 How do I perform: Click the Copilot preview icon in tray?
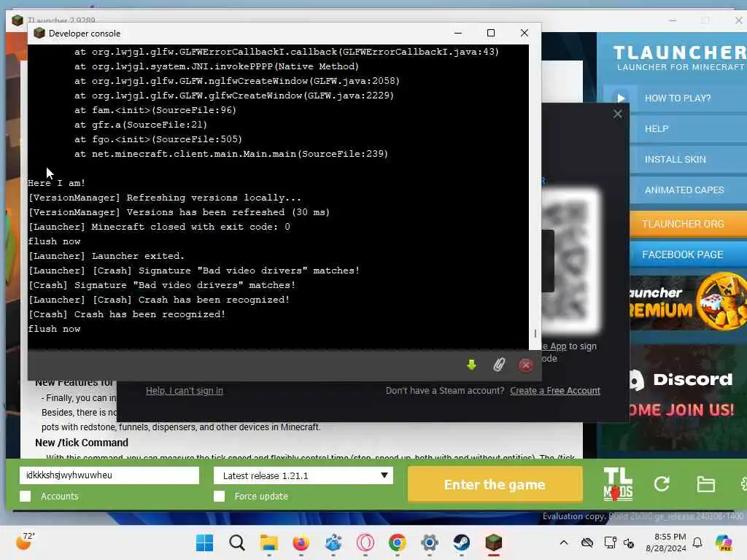click(x=724, y=542)
